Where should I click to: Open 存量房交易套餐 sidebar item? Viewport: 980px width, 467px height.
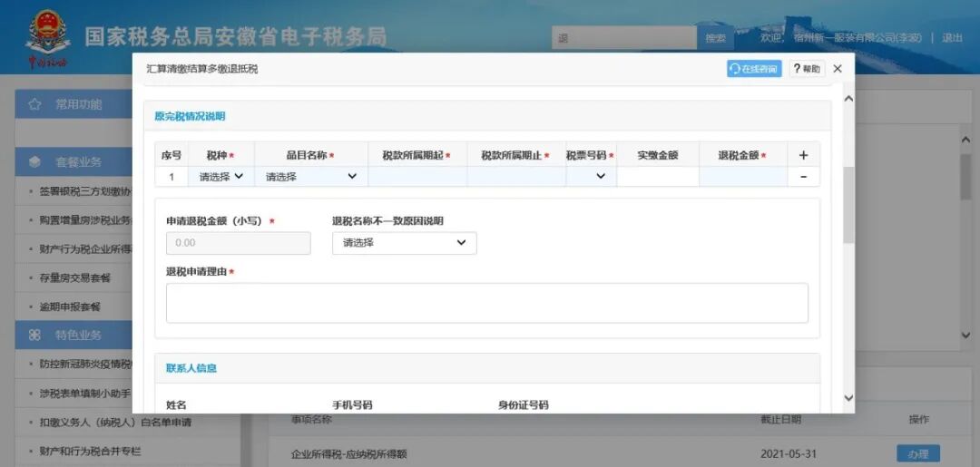tap(75, 277)
